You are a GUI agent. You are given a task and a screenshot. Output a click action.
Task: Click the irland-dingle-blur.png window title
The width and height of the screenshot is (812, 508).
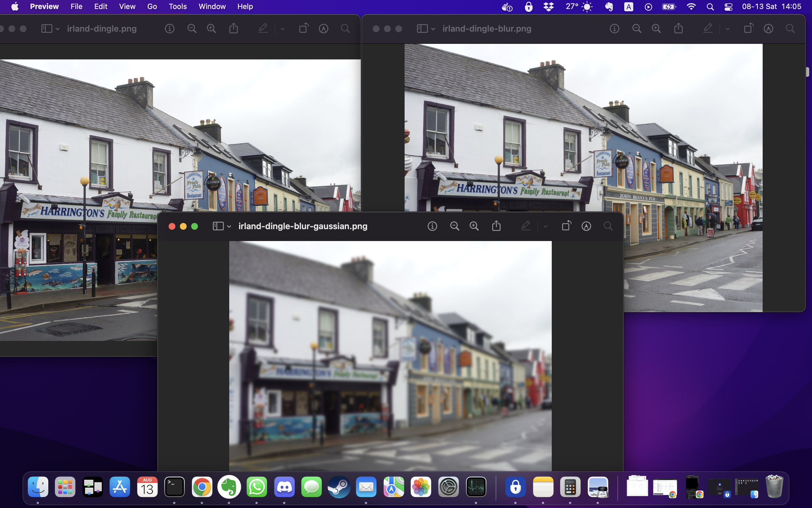pos(487,29)
